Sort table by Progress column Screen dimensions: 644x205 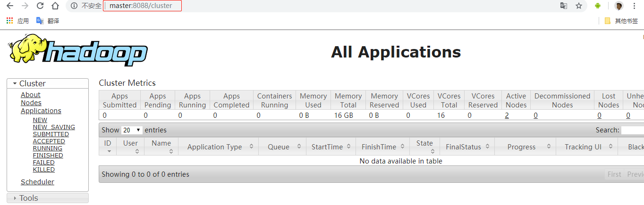525,147
